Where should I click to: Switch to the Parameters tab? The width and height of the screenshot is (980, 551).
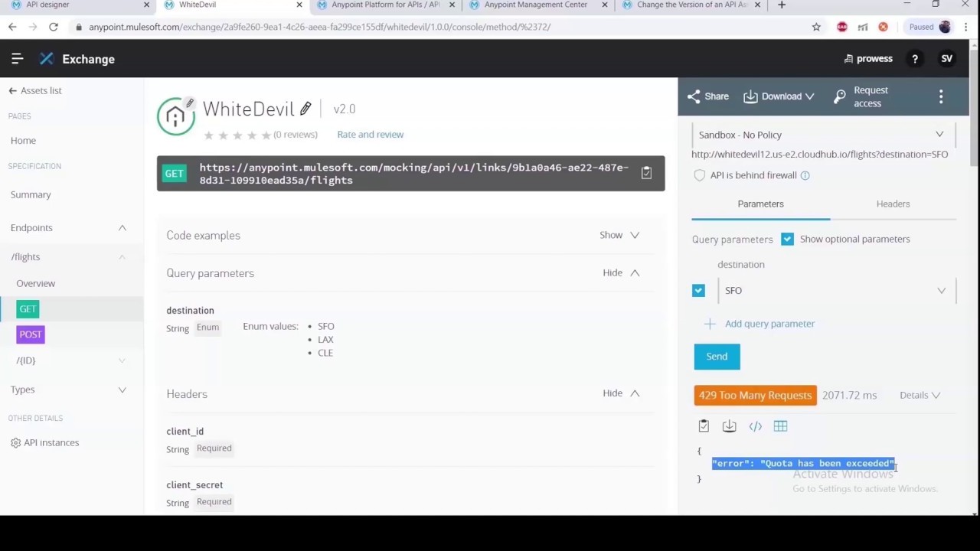760,204
